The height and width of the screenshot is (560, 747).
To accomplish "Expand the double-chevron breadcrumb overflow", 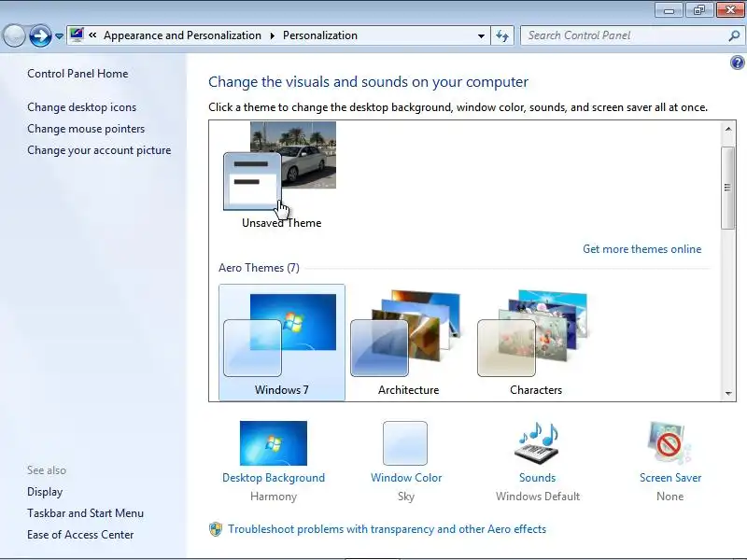I will point(92,35).
